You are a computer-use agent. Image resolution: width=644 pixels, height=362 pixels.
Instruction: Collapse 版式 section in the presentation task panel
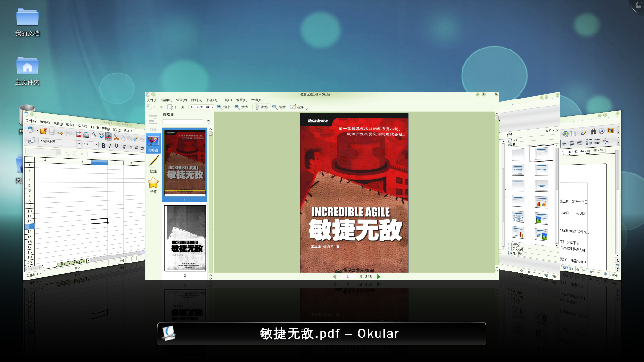click(x=512, y=145)
